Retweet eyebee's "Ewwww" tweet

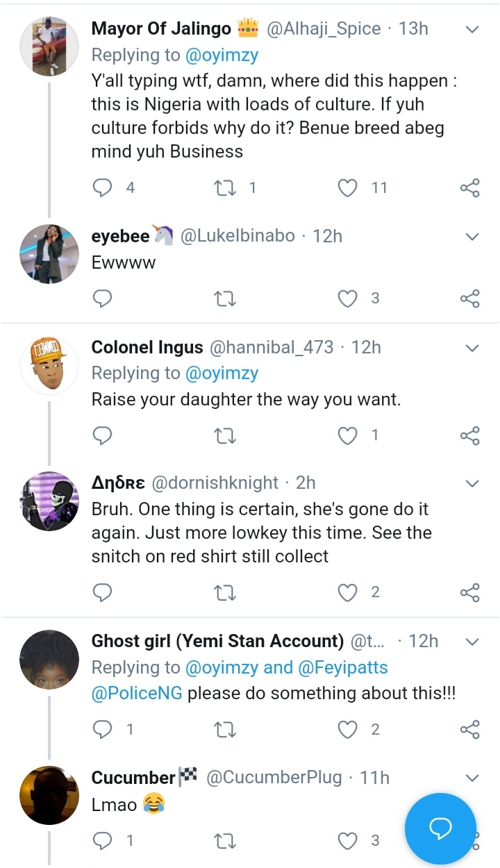[x=224, y=299]
